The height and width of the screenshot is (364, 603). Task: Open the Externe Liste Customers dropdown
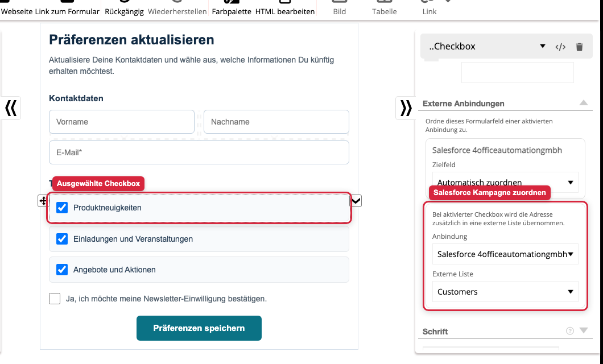click(505, 292)
